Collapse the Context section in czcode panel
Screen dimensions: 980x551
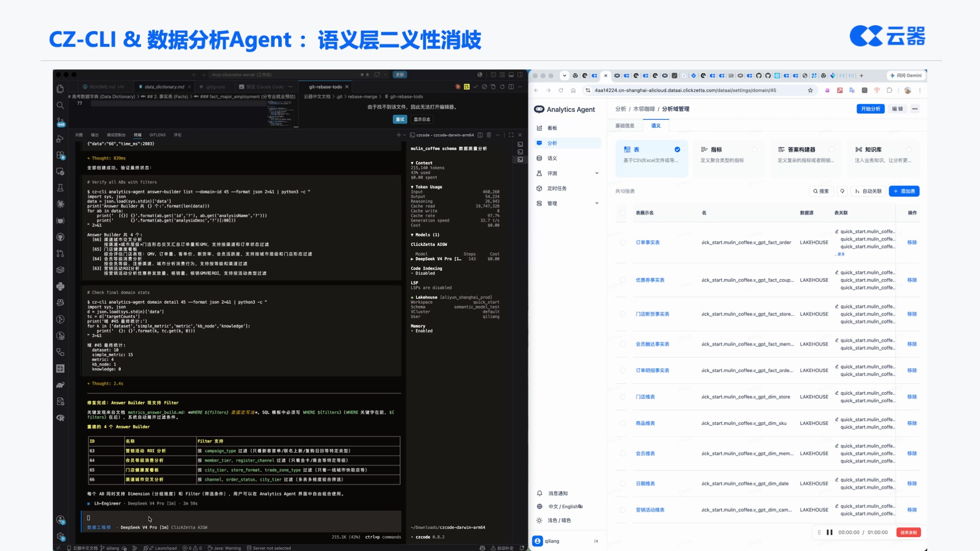[421, 163]
